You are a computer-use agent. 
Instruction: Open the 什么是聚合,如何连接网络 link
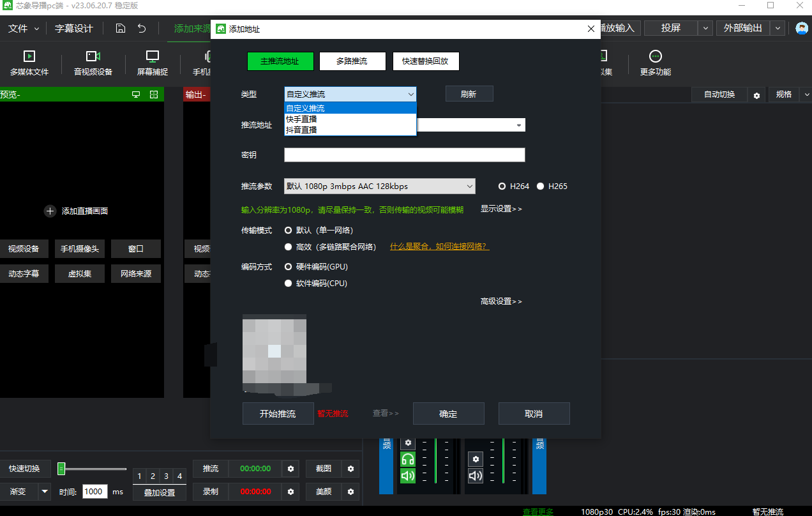point(439,247)
